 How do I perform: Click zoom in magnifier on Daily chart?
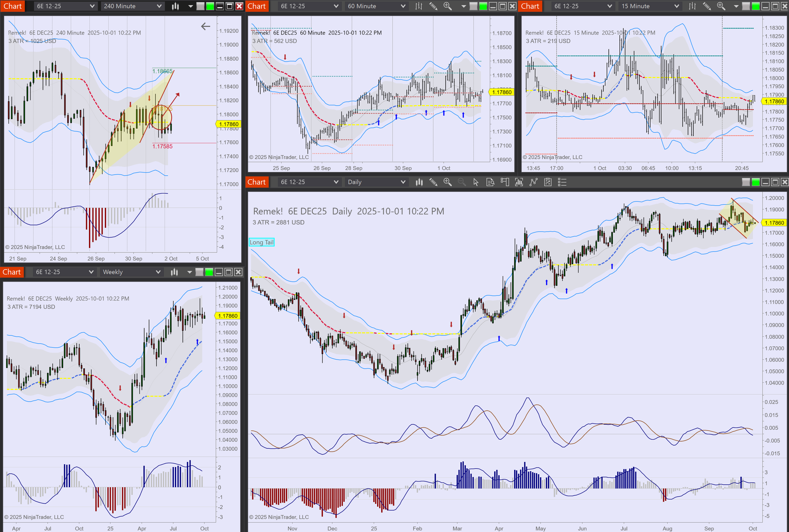click(448, 182)
